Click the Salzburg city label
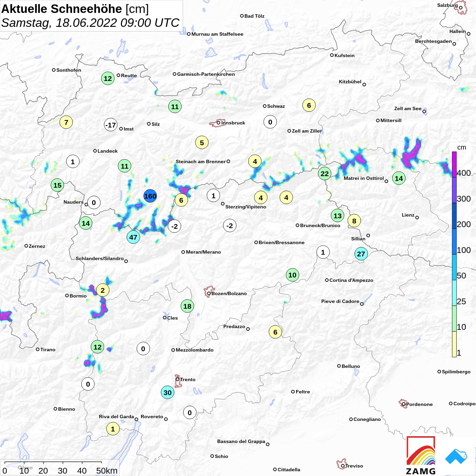476x476 pixels. pos(447,5)
